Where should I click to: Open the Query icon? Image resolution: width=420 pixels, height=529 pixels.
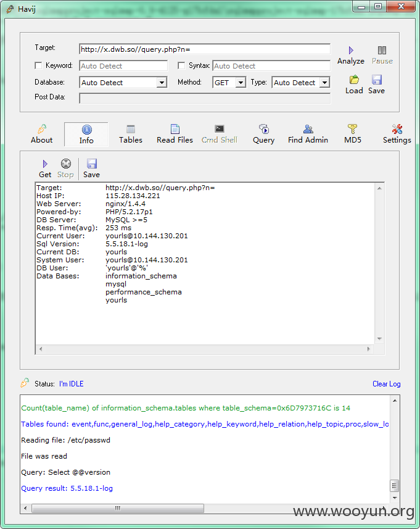pyautogui.click(x=263, y=129)
